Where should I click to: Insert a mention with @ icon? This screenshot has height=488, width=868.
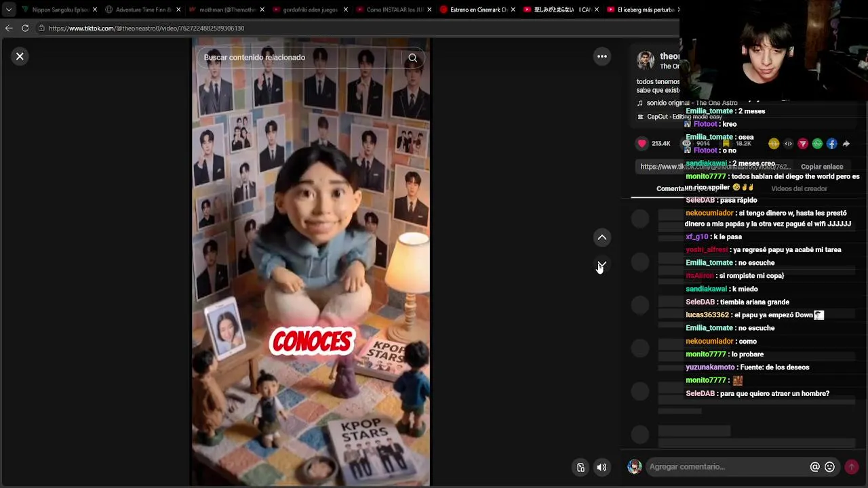814,467
